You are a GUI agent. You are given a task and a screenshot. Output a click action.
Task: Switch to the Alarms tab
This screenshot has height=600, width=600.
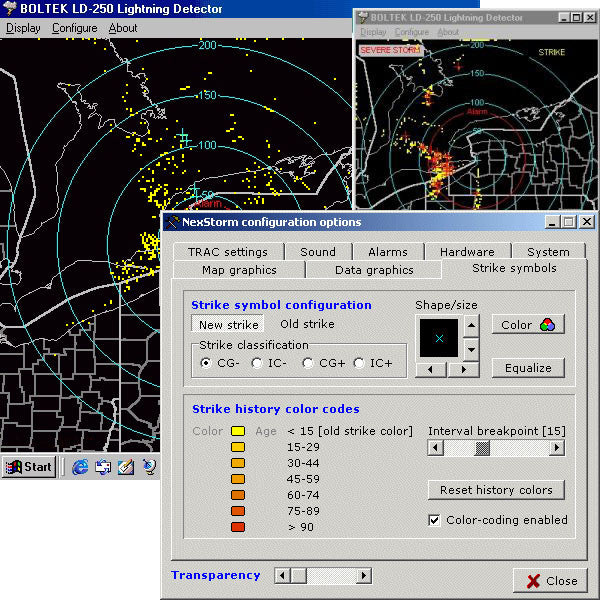tap(388, 252)
